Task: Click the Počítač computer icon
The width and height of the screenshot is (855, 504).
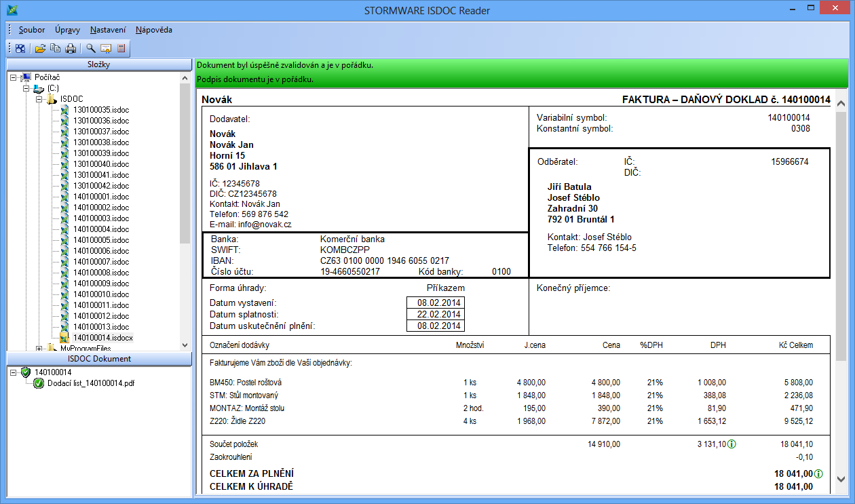Action: [26, 78]
